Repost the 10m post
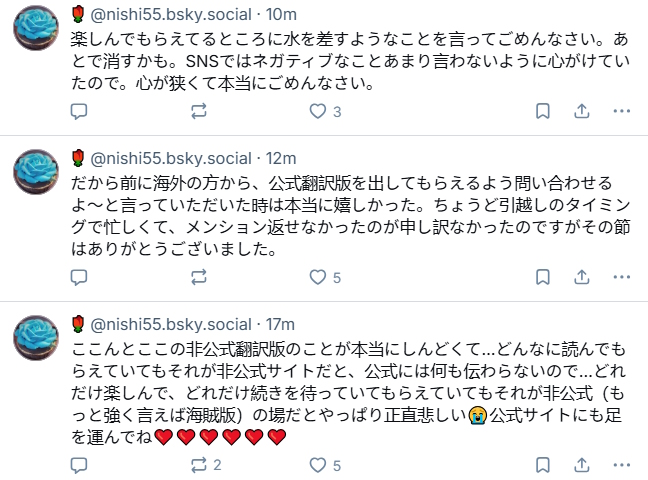 199,111
